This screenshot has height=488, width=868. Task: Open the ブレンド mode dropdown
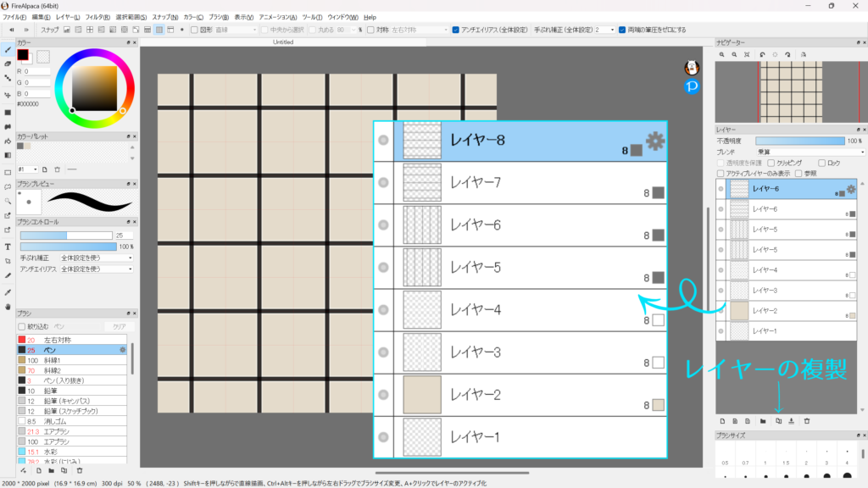pos(810,152)
